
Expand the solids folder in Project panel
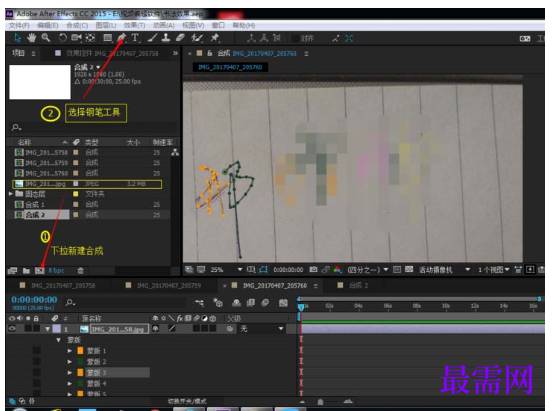[x=11, y=194]
